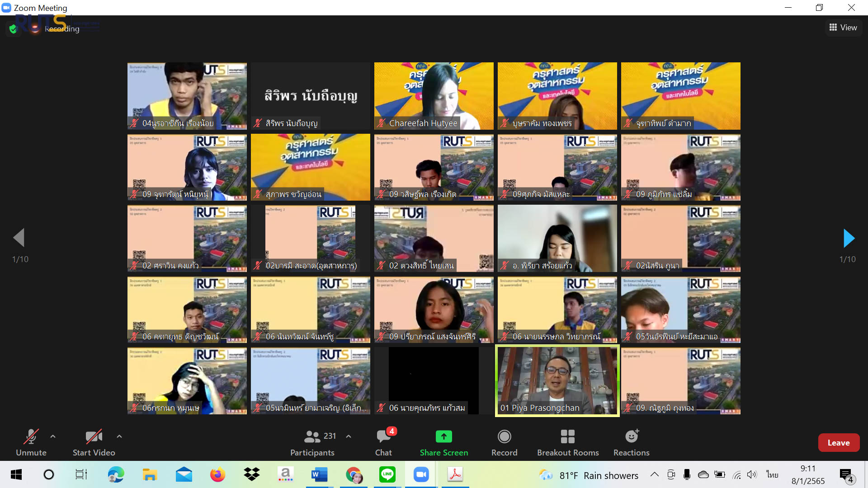Select the 01 Piya Prasongchan video tile
Image resolution: width=868 pixels, height=488 pixels.
[x=557, y=381]
